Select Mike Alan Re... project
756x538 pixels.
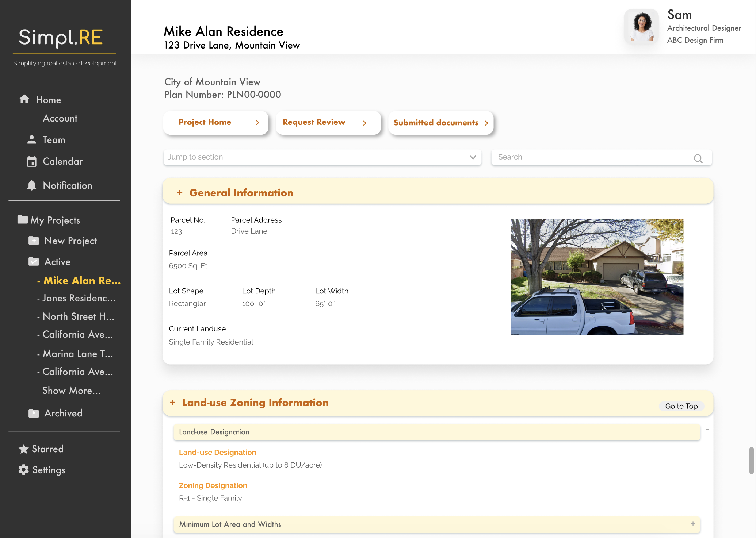tap(79, 280)
